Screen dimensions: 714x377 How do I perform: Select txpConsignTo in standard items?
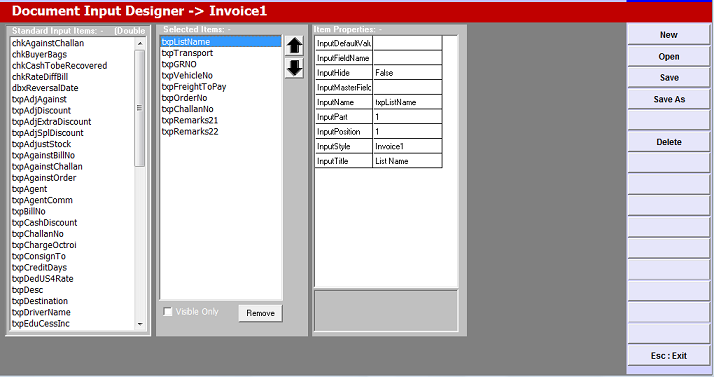72,256
